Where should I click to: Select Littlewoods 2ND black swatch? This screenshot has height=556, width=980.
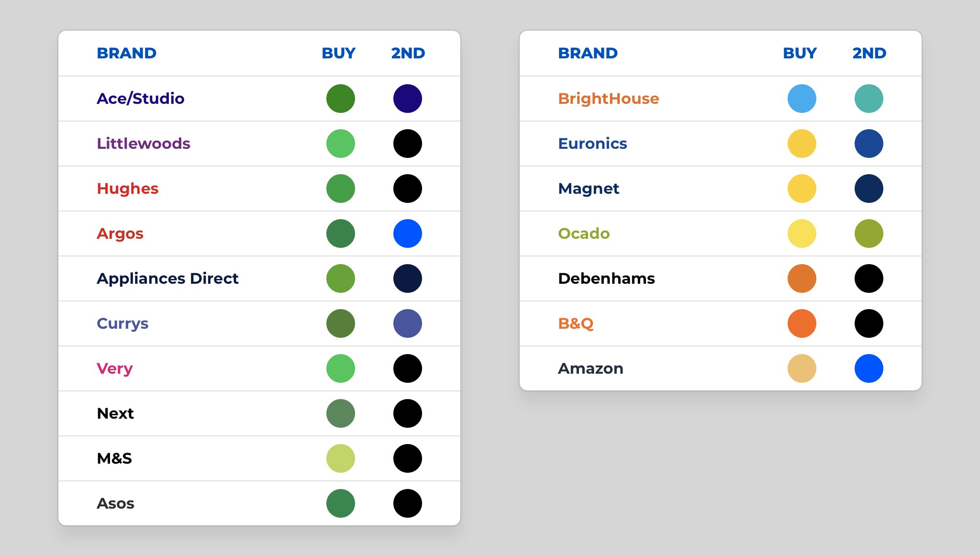click(407, 144)
